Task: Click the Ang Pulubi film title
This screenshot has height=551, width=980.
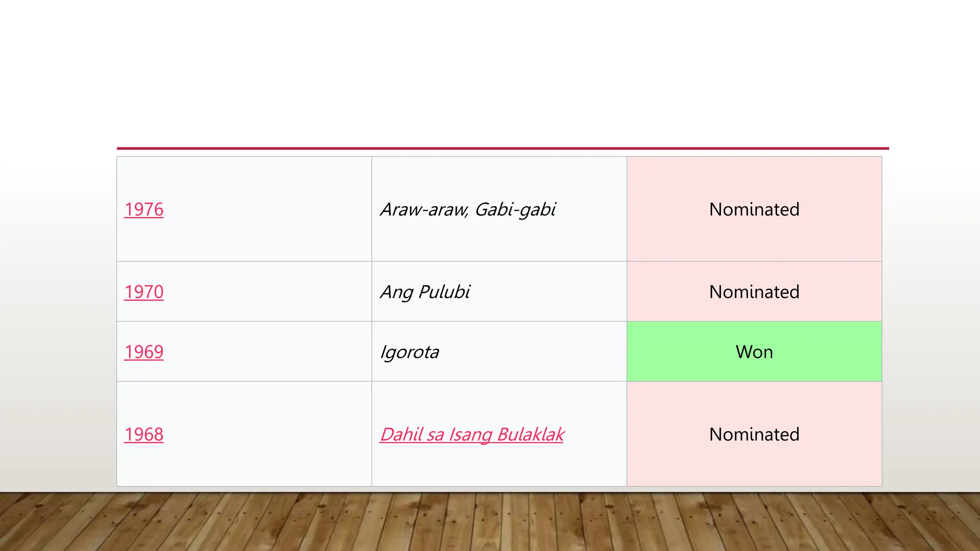Action: [x=425, y=292]
